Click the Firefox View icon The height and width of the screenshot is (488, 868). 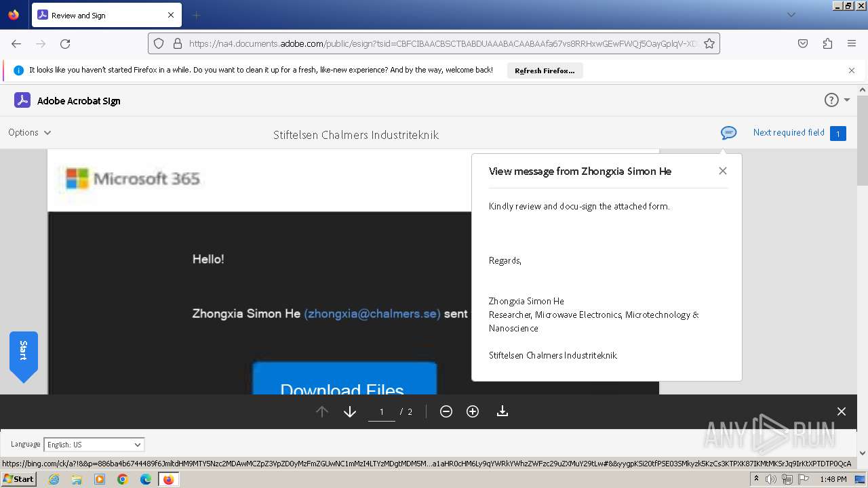[x=14, y=15]
